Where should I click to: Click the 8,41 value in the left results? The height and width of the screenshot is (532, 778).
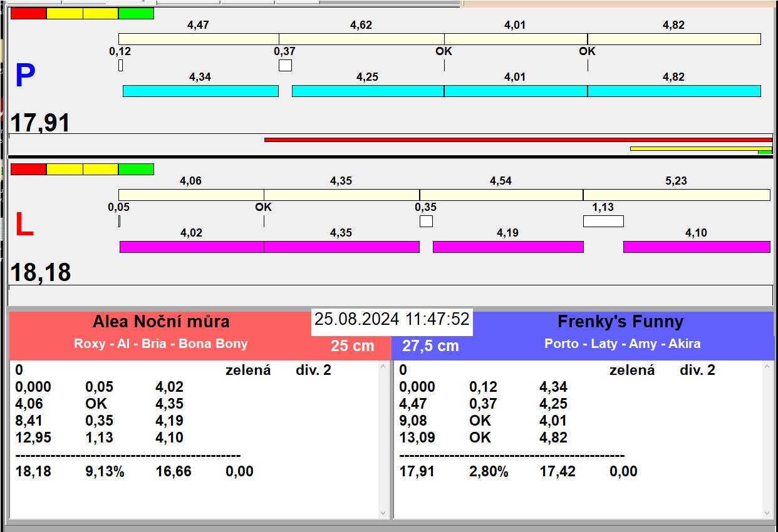pos(29,421)
